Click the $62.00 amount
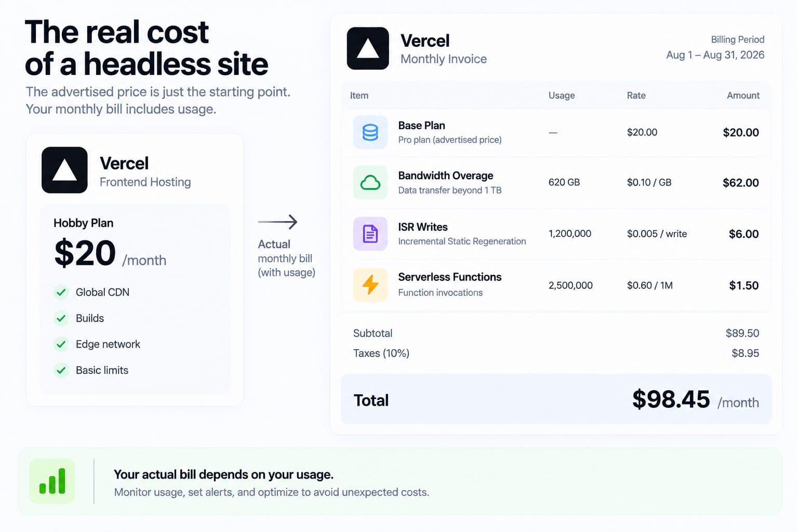 (x=741, y=183)
